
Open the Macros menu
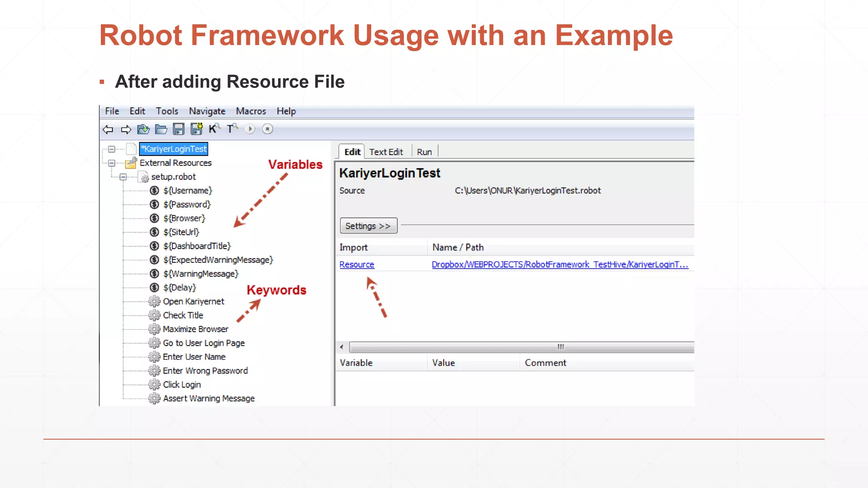coord(251,111)
